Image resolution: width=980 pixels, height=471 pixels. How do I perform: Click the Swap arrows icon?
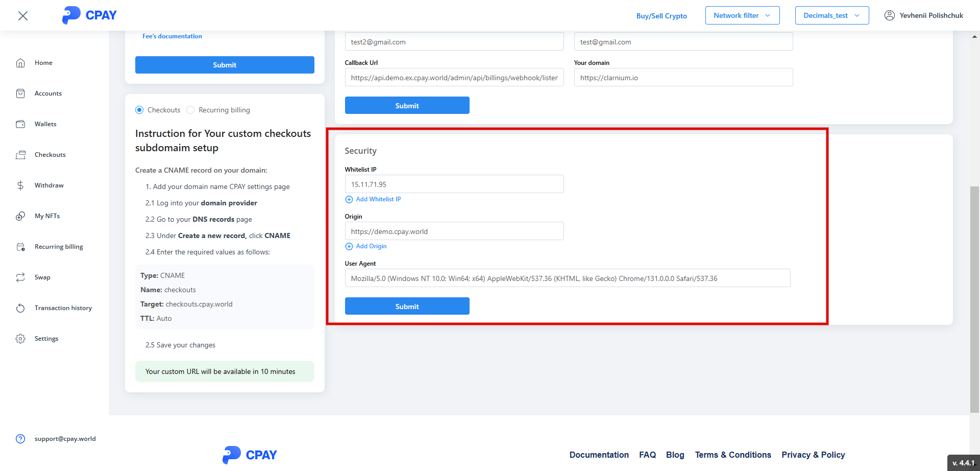tap(20, 277)
